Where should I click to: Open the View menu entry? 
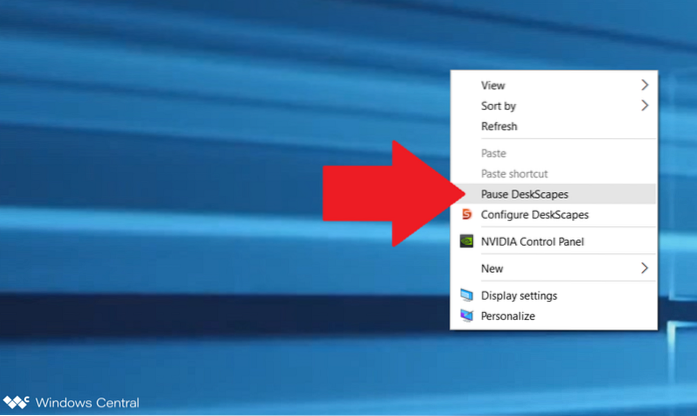[x=493, y=85]
